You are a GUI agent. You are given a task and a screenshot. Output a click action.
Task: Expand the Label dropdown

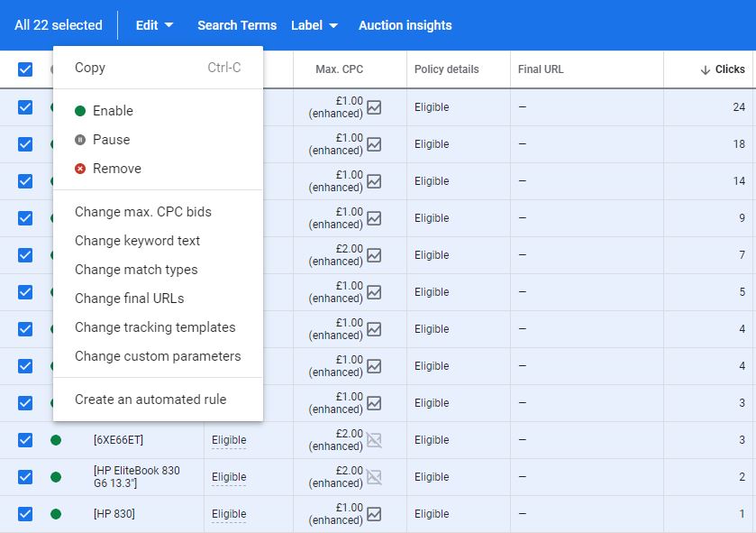(314, 25)
